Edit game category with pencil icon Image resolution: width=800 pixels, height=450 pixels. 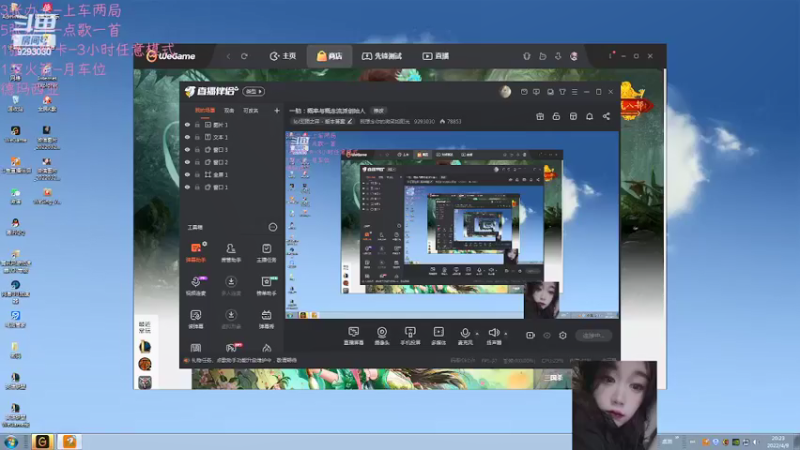[x=349, y=121]
